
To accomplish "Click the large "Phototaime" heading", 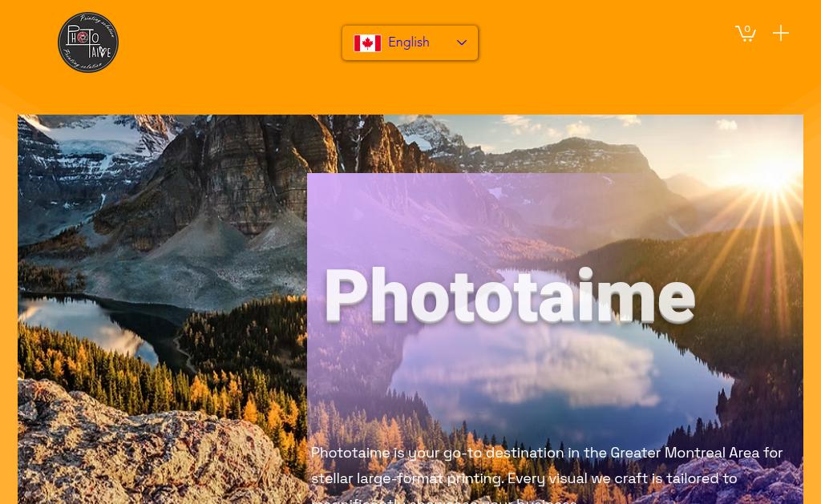I will [509, 295].
